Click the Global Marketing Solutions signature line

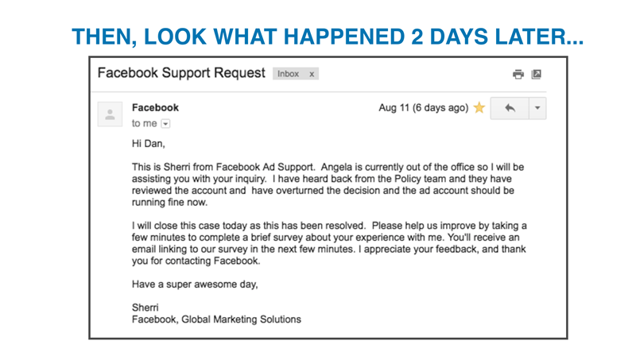(216, 319)
